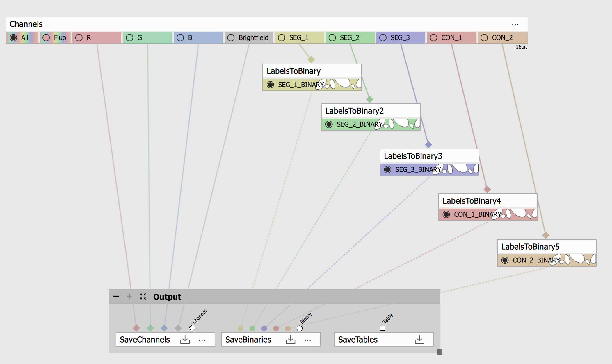Click the plus icon in the Output panel header
This screenshot has width=612, height=364.
[130, 297]
